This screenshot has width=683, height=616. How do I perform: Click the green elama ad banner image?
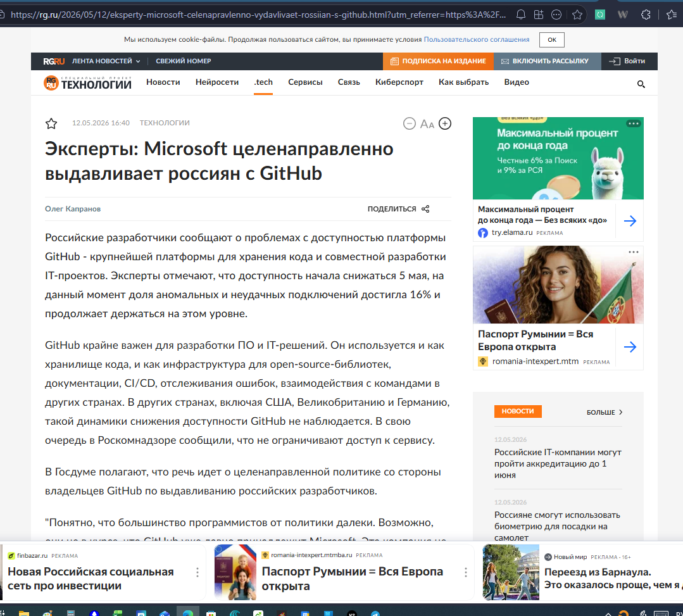pyautogui.click(x=558, y=158)
